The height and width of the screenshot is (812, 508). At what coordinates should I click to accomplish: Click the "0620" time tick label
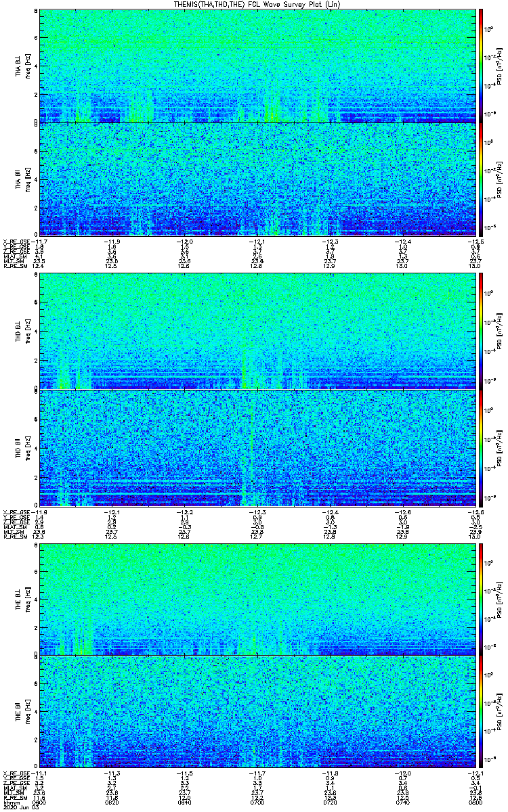112,801
